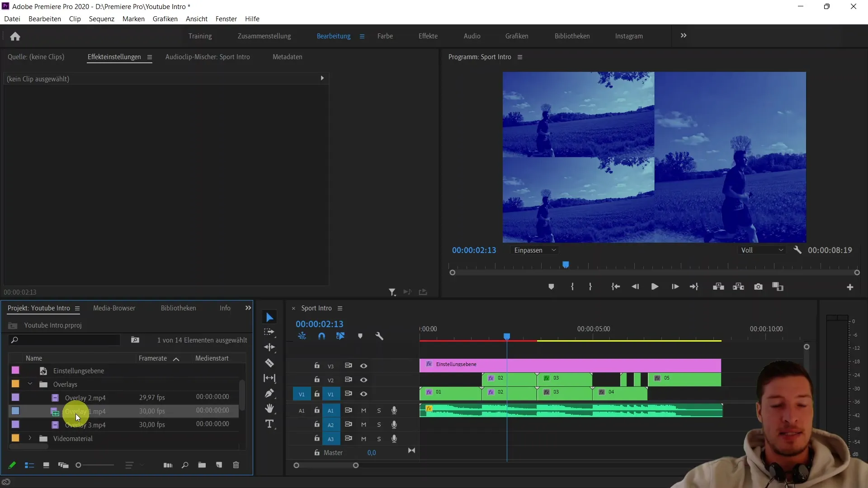Expand the Overlays folder in project panel

[x=29, y=384]
